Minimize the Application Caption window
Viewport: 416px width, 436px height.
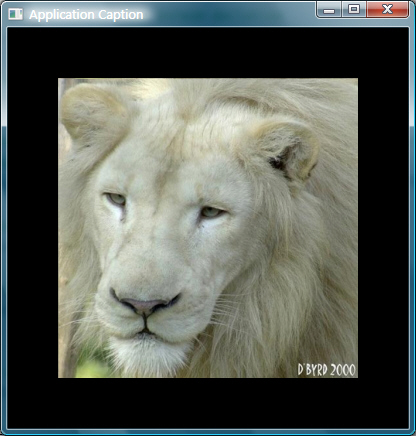point(329,9)
